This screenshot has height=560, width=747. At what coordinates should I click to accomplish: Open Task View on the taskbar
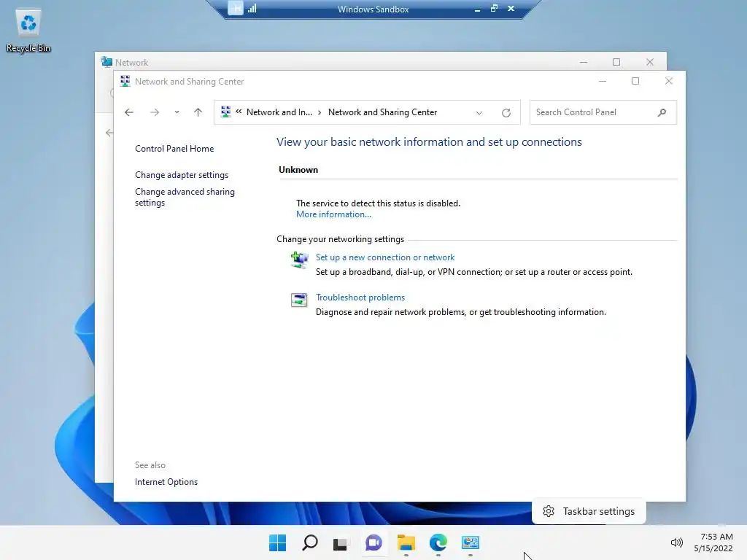[340, 543]
